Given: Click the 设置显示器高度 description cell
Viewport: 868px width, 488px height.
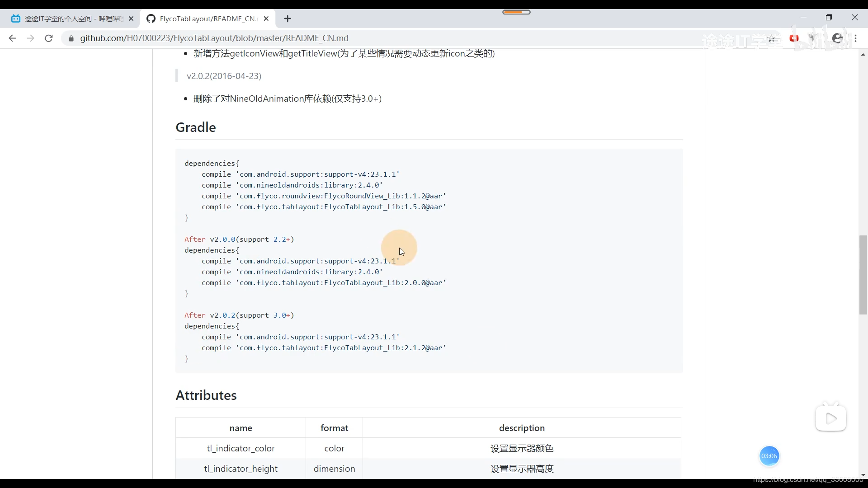Looking at the screenshot, I should 522,469.
